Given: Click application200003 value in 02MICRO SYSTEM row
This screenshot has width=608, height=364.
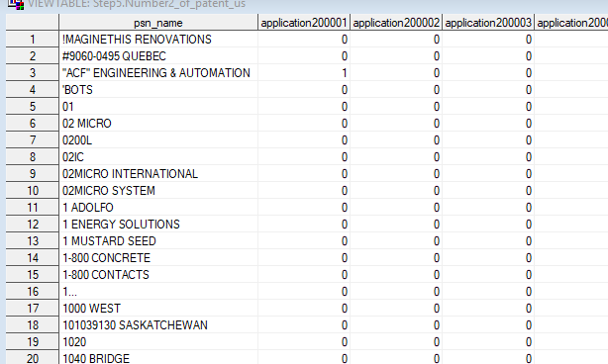Looking at the screenshot, I should coord(488,191).
